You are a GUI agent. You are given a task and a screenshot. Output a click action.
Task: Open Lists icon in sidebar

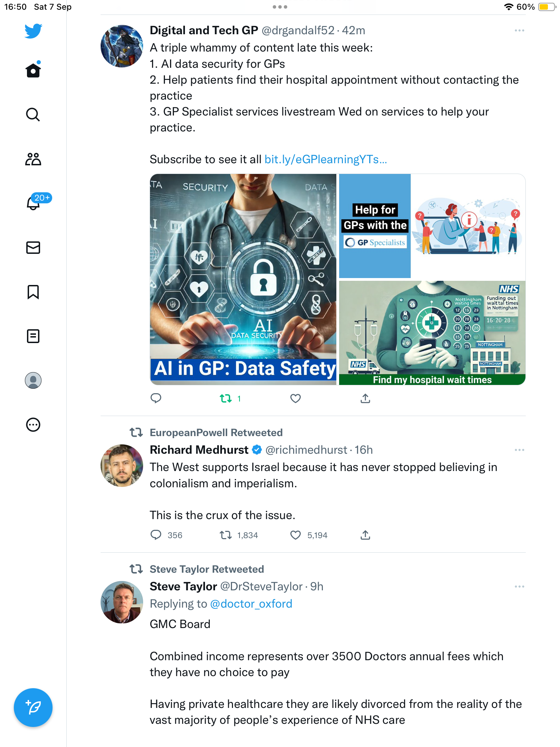pos(33,336)
